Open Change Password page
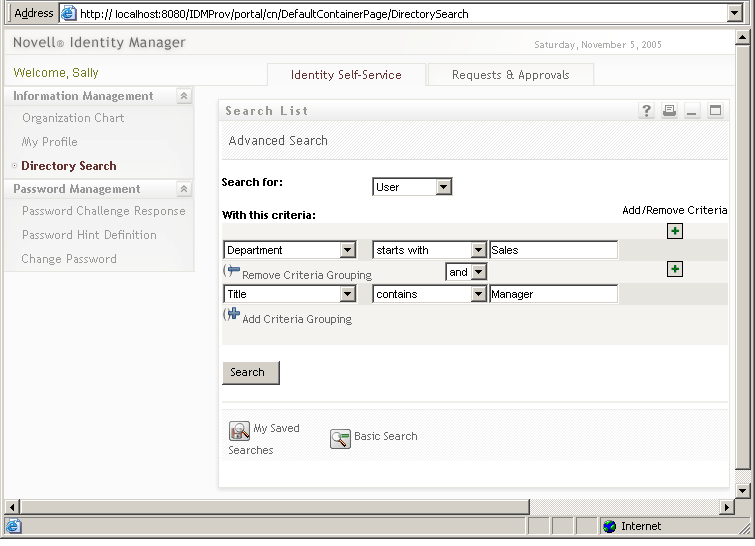The image size is (755, 546). click(69, 259)
